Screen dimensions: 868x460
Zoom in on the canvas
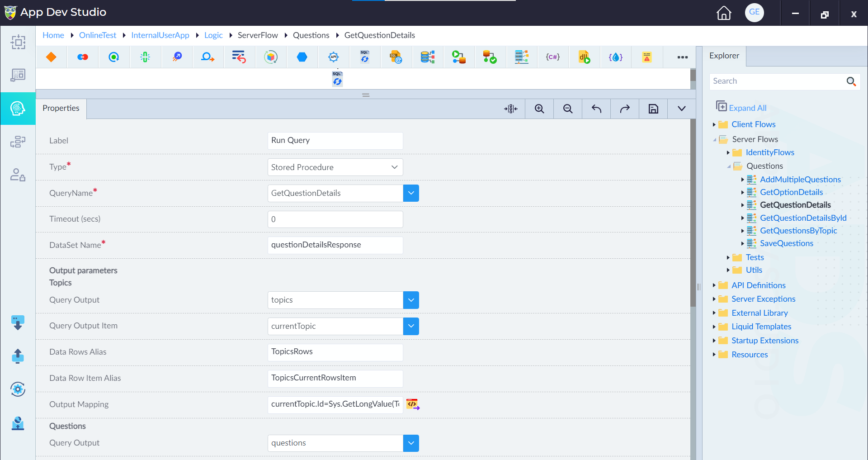click(x=539, y=109)
